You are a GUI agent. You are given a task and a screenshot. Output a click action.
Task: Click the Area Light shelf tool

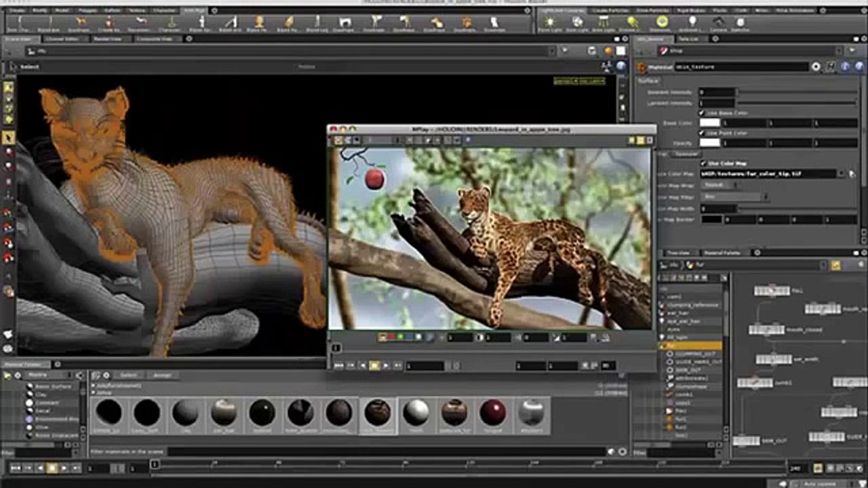coord(604,22)
